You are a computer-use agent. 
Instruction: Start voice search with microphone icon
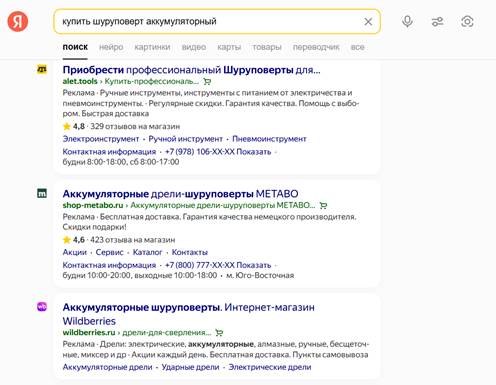coord(407,22)
